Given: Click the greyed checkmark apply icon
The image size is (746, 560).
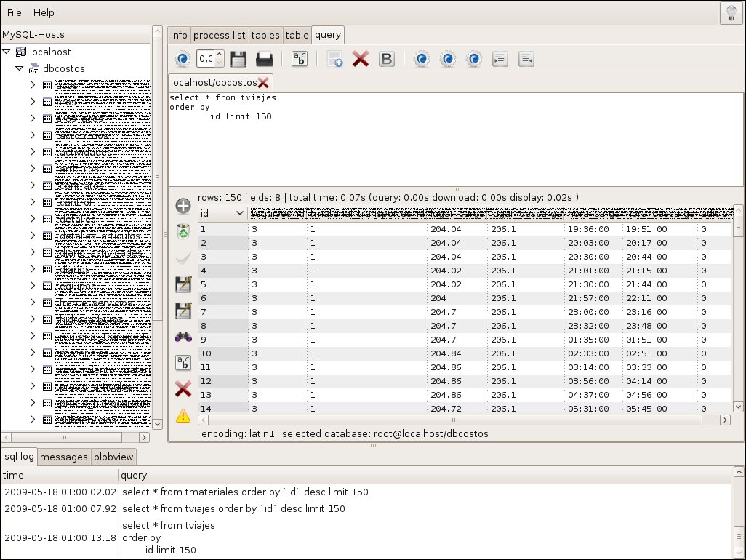Looking at the screenshot, I should pyautogui.click(x=183, y=258).
